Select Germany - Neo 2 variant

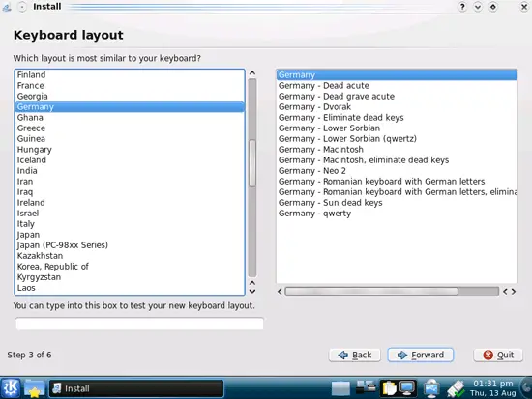[x=397, y=170]
